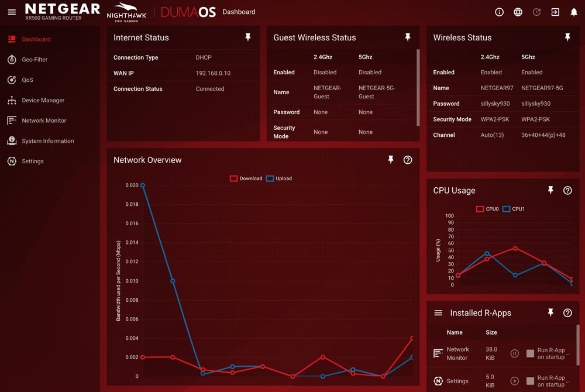
Task: Click the refresh icon in the top bar
Action: [536, 12]
